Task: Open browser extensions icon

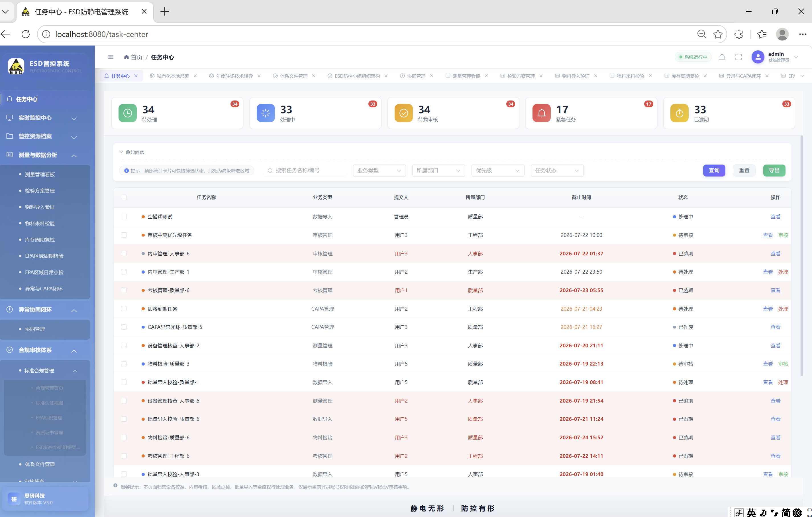Action: (738, 34)
